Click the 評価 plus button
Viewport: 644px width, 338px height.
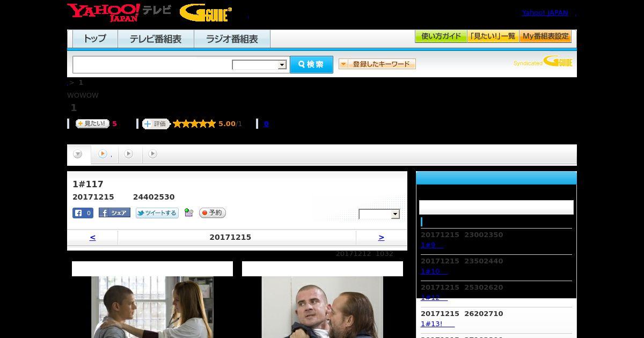tap(156, 124)
